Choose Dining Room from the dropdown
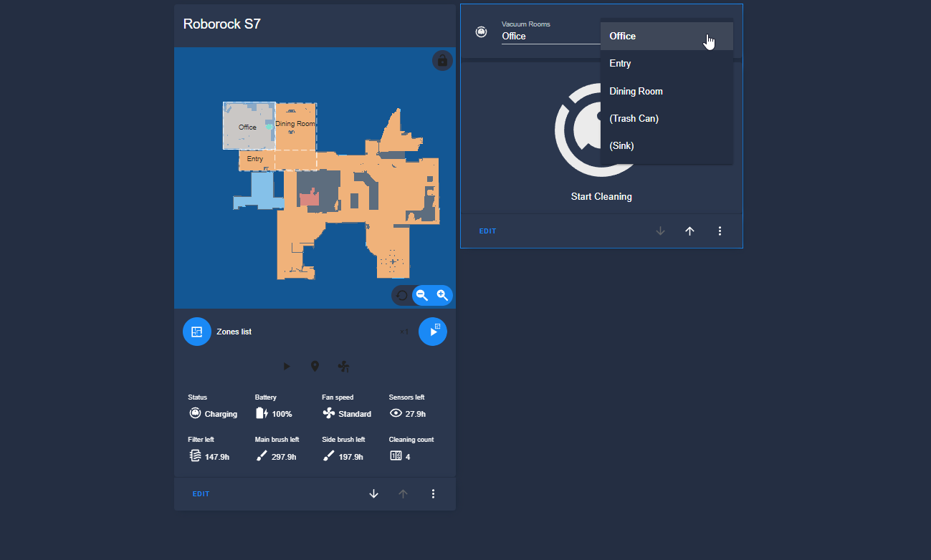 click(667, 91)
